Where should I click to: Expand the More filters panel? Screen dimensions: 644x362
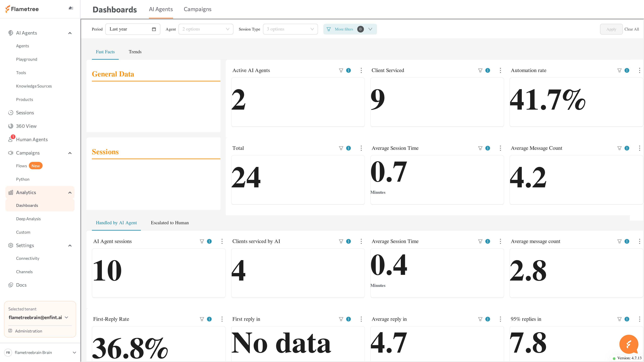point(350,29)
